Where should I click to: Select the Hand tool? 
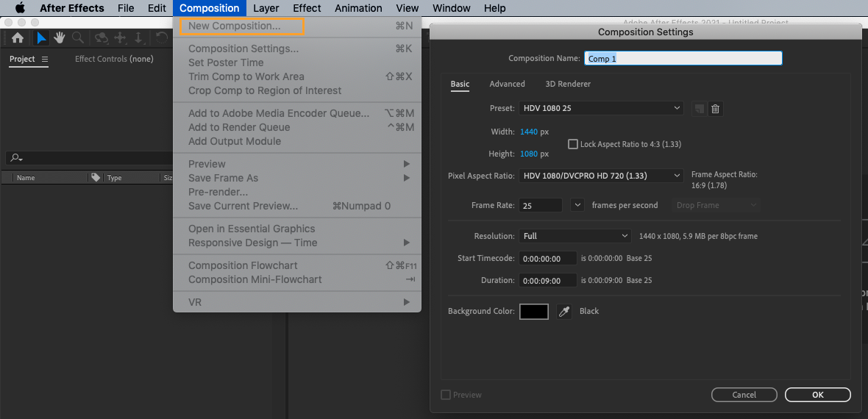[59, 38]
